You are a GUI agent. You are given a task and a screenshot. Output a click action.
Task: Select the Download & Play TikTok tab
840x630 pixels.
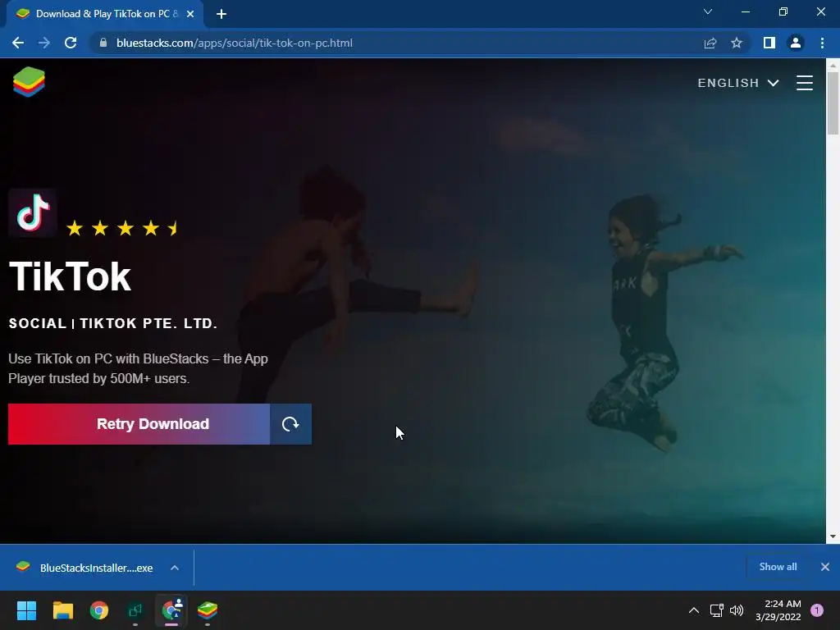pyautogui.click(x=104, y=14)
